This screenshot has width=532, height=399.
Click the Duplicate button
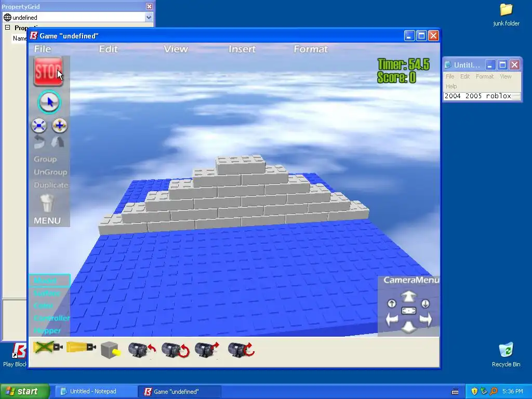(51, 185)
